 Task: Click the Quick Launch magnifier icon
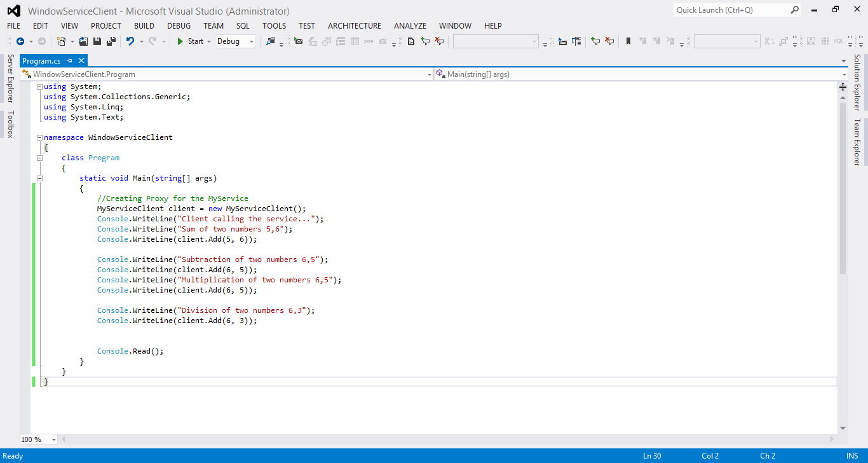[x=794, y=10]
